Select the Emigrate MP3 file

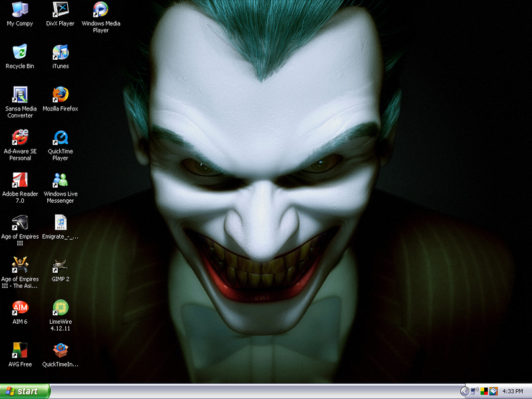pyautogui.click(x=60, y=223)
